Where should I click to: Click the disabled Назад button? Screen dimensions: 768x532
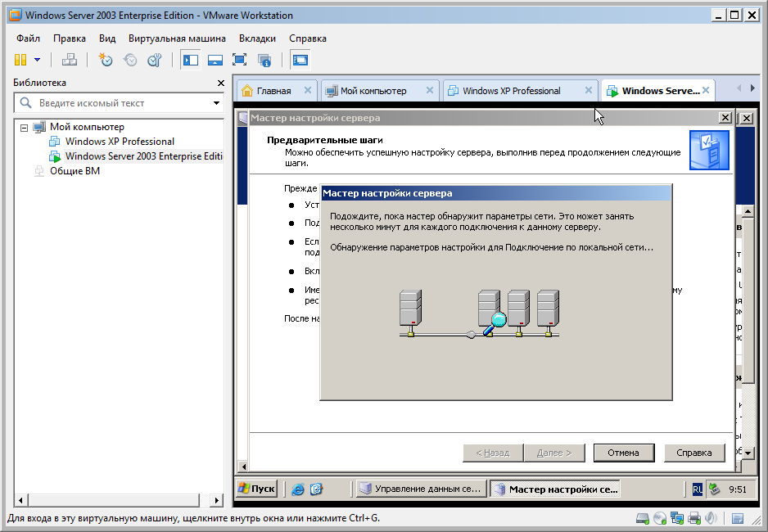(x=493, y=453)
